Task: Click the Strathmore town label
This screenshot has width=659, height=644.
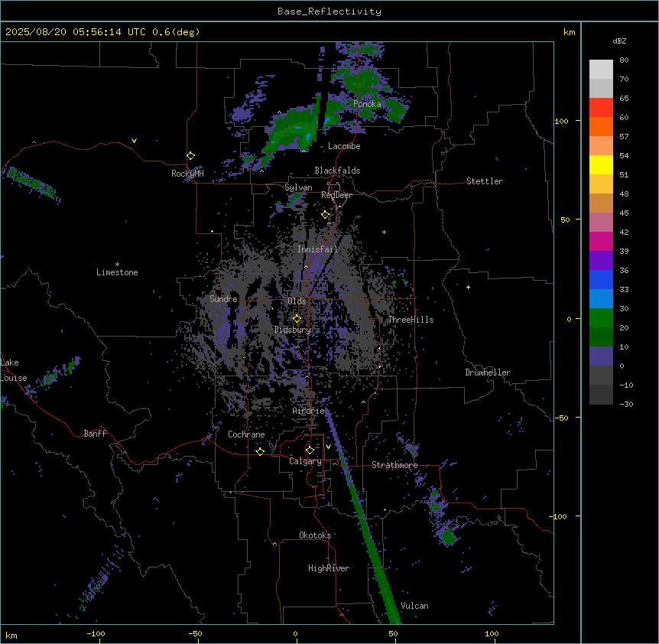Action: click(394, 465)
